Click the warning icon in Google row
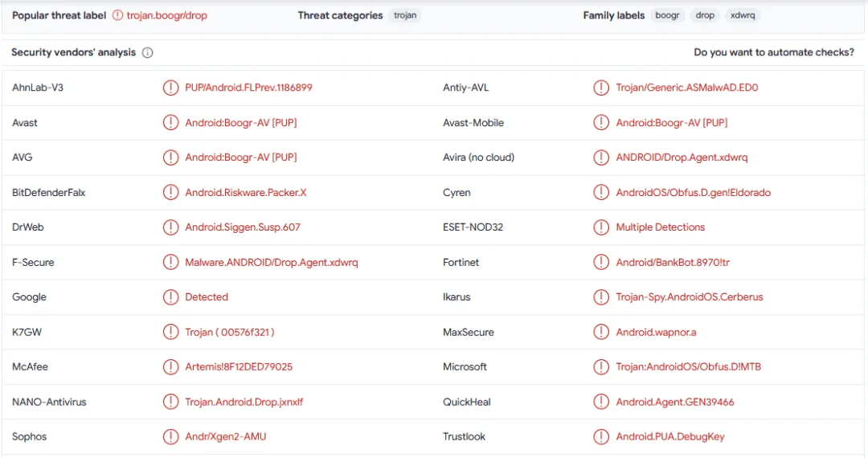This screenshot has height=458, width=868. (170, 297)
